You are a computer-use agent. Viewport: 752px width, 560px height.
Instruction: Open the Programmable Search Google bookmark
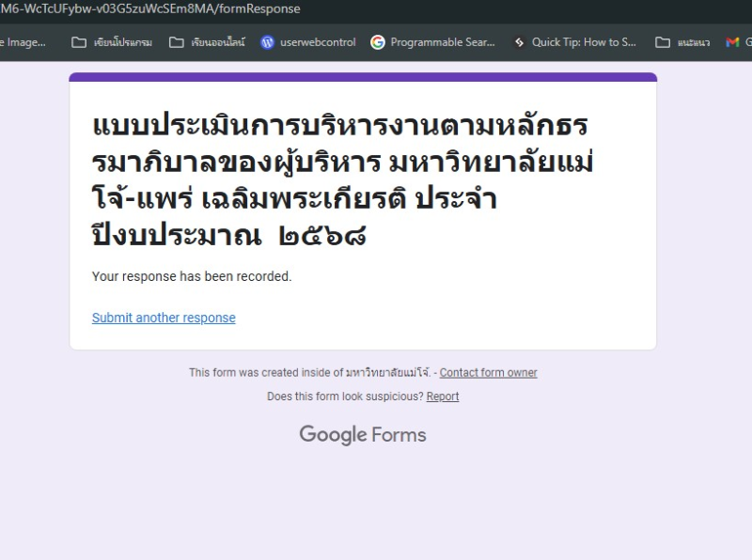tap(432, 42)
